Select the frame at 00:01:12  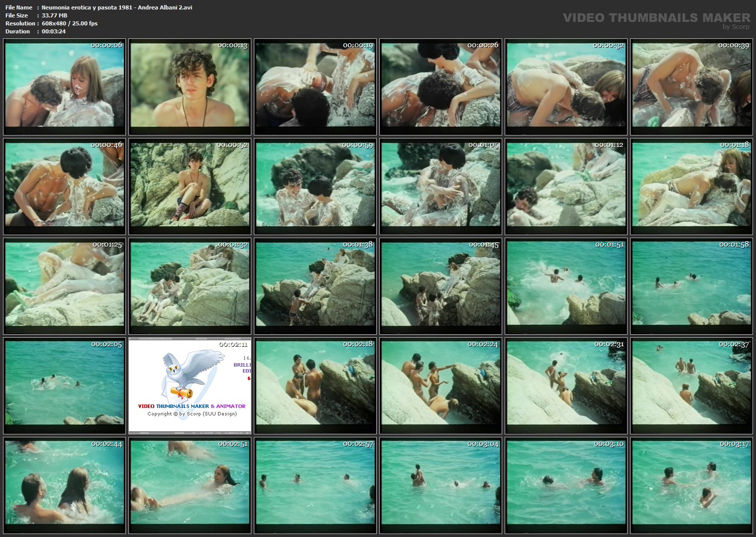(566, 187)
